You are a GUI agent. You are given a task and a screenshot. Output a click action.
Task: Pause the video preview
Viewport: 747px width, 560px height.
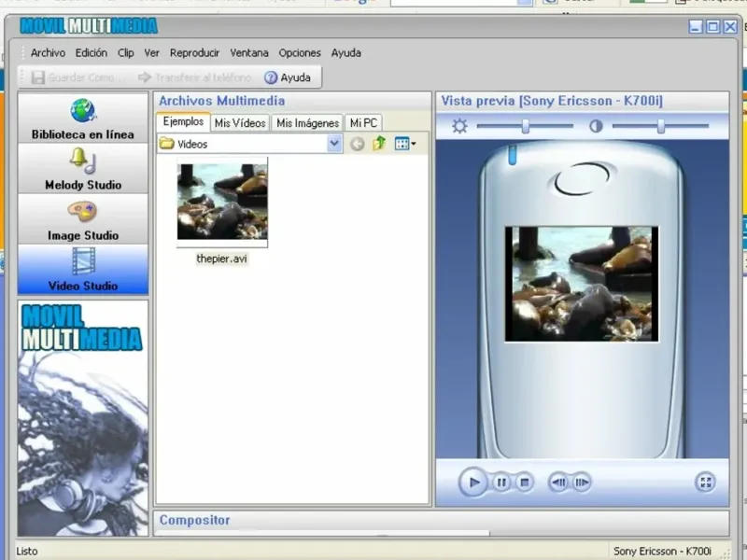[501, 483]
